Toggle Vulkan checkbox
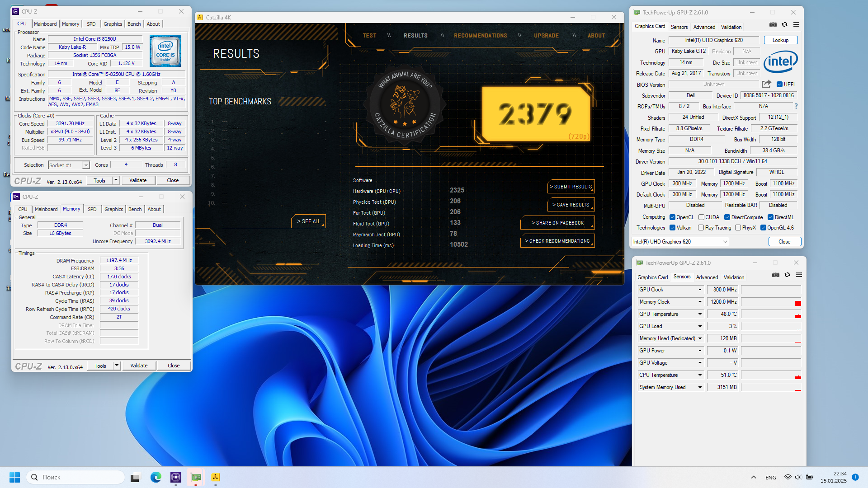Image resolution: width=868 pixels, height=488 pixels. [x=672, y=228]
